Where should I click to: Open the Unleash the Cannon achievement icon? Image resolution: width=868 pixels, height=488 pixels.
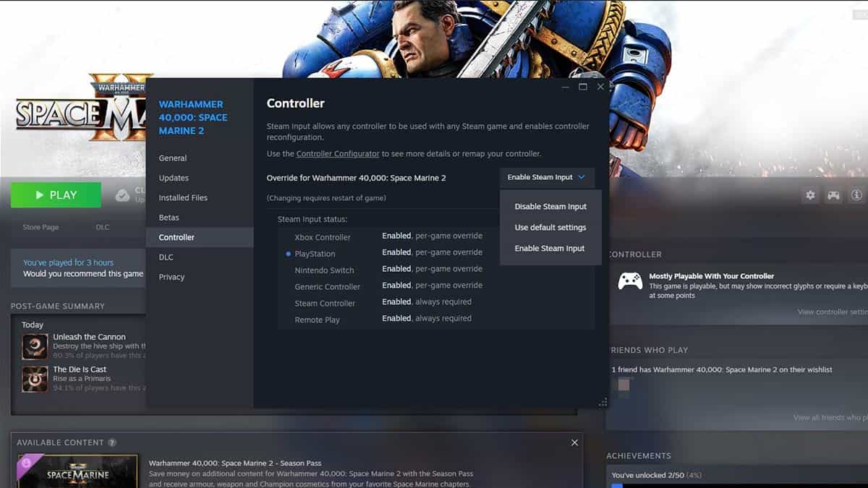pyautogui.click(x=35, y=346)
